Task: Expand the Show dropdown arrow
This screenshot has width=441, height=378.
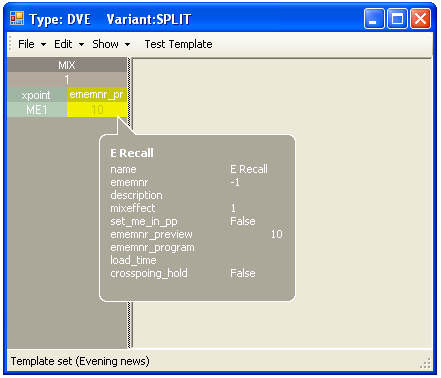Action: coord(127,44)
